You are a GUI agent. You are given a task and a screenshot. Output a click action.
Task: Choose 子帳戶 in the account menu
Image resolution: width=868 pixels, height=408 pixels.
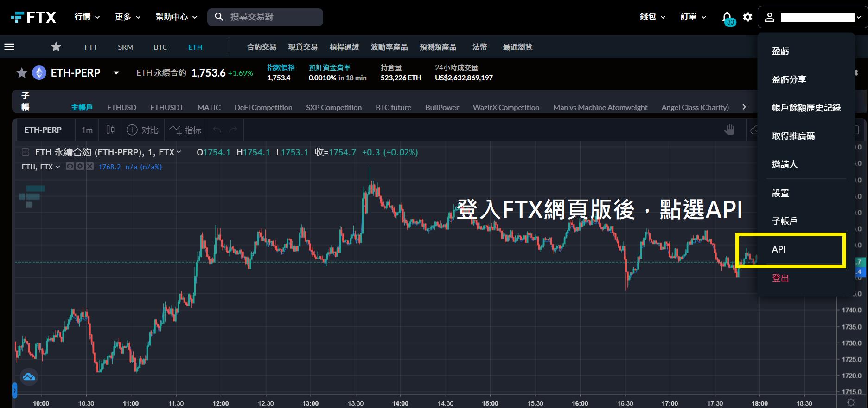point(784,221)
